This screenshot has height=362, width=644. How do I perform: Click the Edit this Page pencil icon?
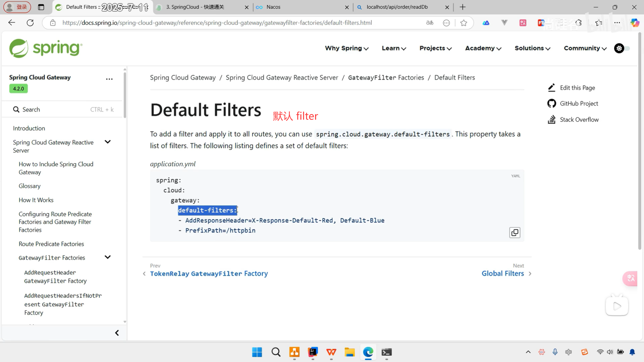(x=551, y=88)
